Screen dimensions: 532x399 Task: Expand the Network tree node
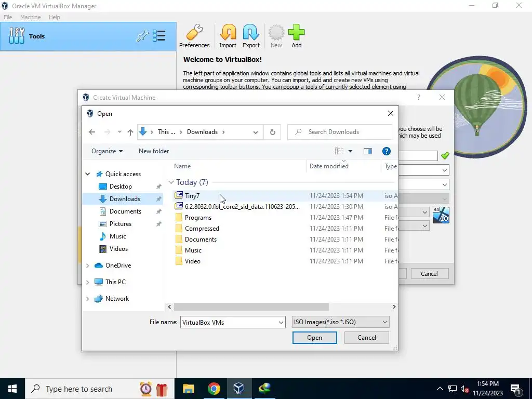click(x=87, y=299)
